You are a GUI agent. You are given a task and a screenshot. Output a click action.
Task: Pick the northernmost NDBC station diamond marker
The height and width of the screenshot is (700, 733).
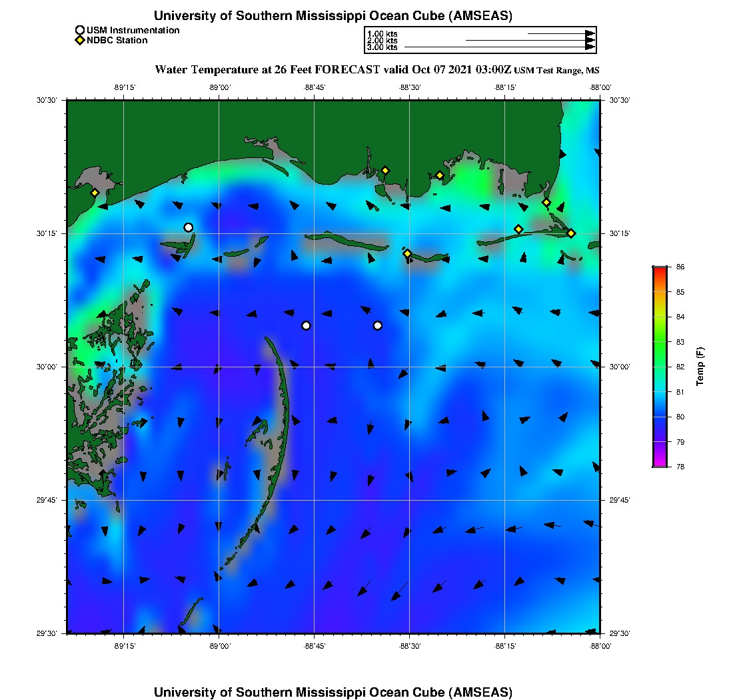pos(385,170)
